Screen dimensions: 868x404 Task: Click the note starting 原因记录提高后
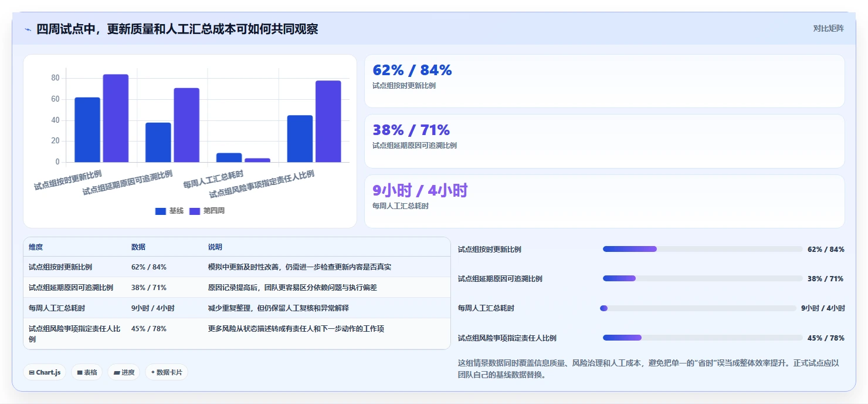pos(293,287)
